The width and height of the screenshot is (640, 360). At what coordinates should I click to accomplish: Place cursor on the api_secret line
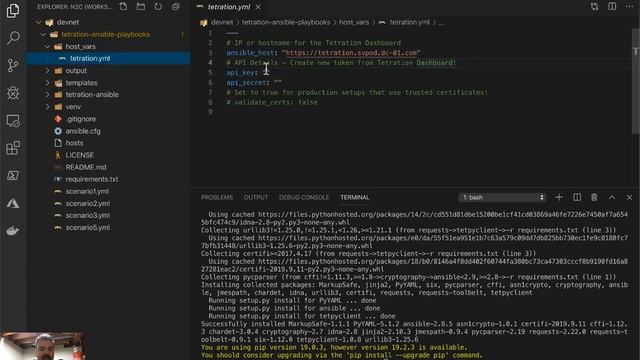point(254,82)
